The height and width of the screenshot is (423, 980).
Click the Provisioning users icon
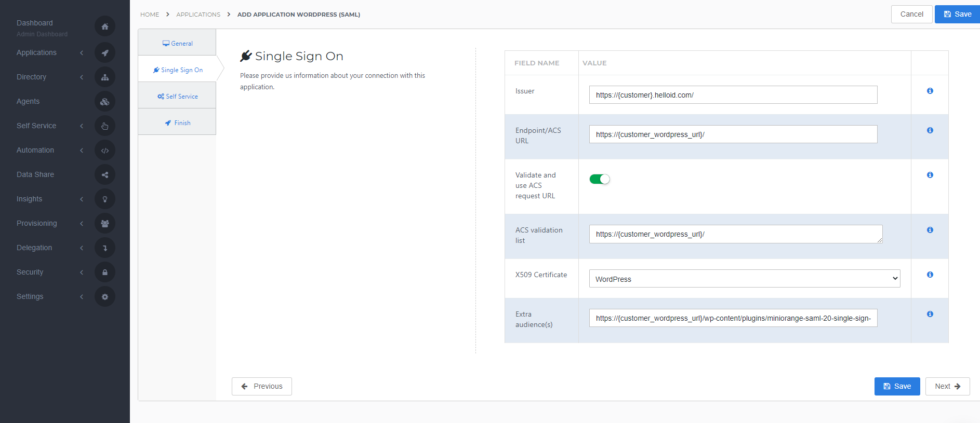105,223
